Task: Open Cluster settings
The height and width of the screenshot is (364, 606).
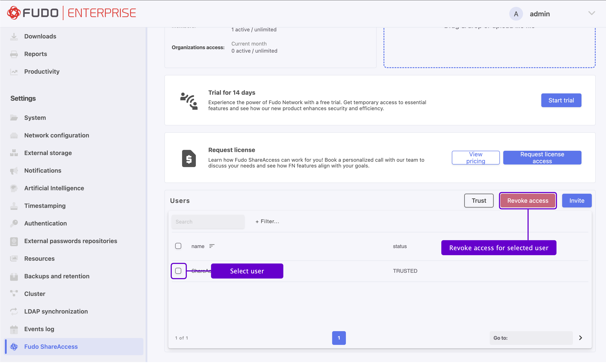Action: (x=35, y=294)
